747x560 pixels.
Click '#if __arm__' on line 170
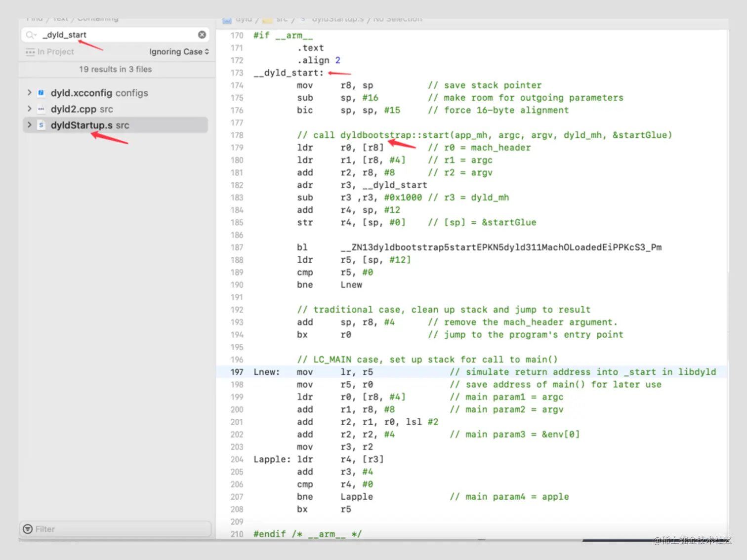tap(283, 35)
